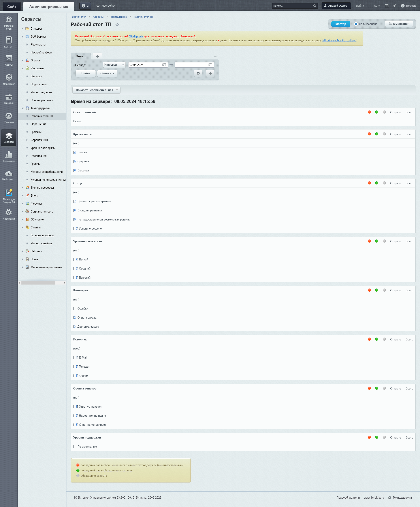Expand the Справочники tree node
The height and width of the screenshot is (507, 420).
point(27,140)
